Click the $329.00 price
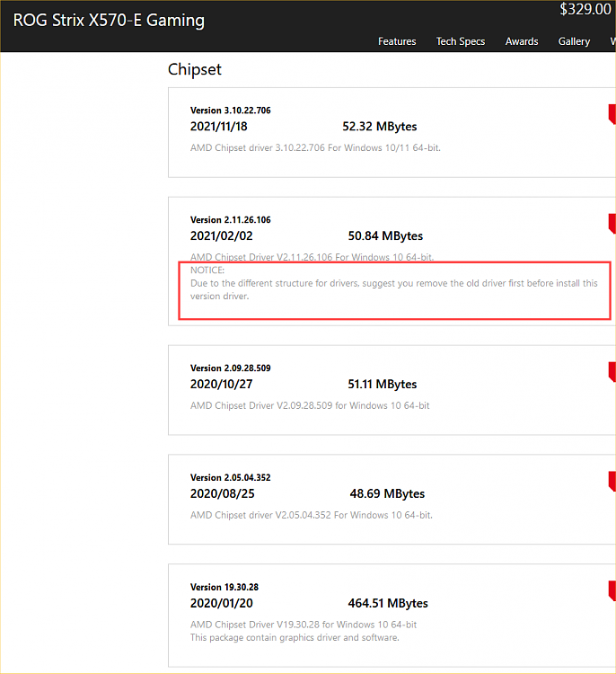 click(585, 9)
